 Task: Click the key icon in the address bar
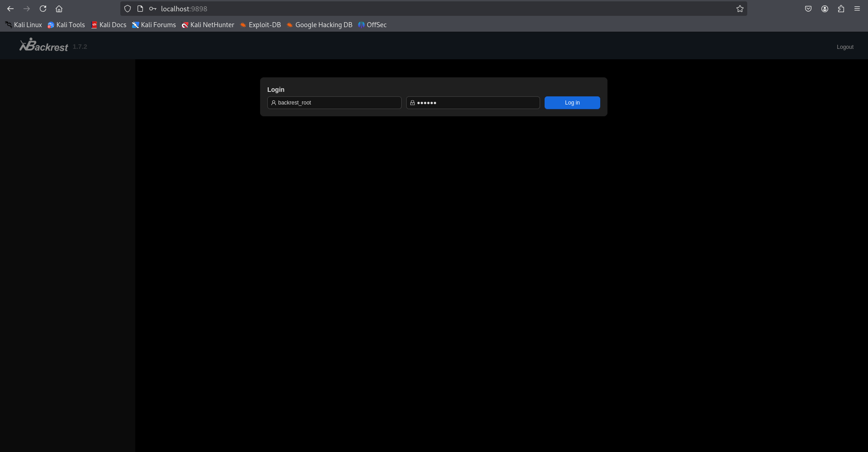point(152,9)
